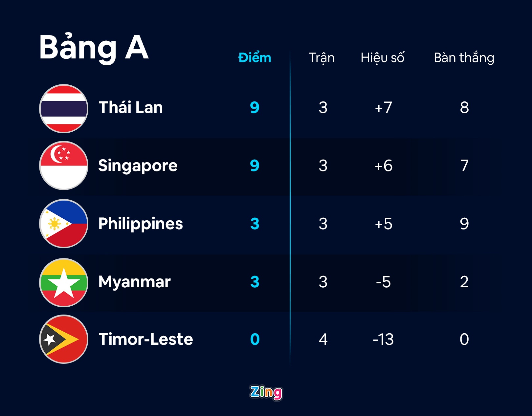Open the Singapore team name
532x416 pixels.
coord(138,166)
